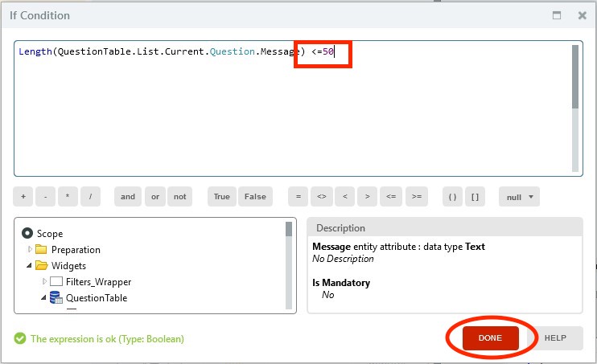Insert the multiply operator
The image size is (597, 364).
(68, 197)
